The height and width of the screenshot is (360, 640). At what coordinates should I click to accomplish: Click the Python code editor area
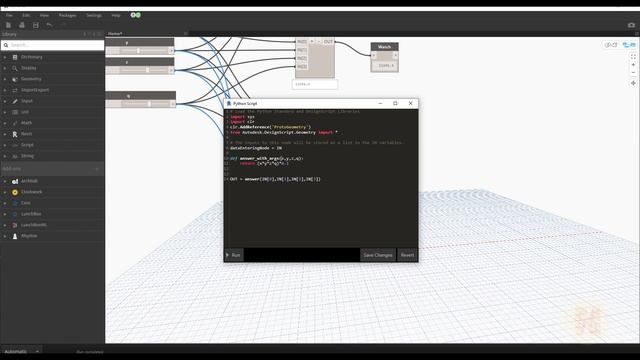coord(321,178)
